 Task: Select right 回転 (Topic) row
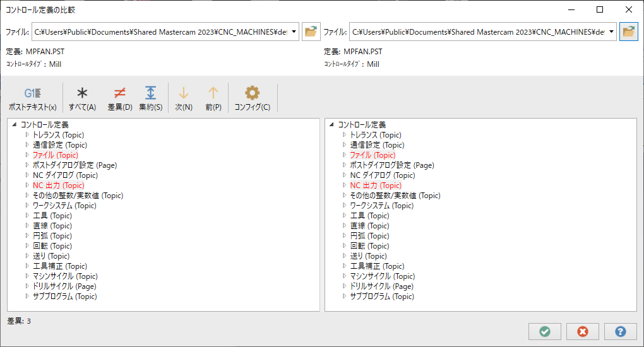(369, 246)
